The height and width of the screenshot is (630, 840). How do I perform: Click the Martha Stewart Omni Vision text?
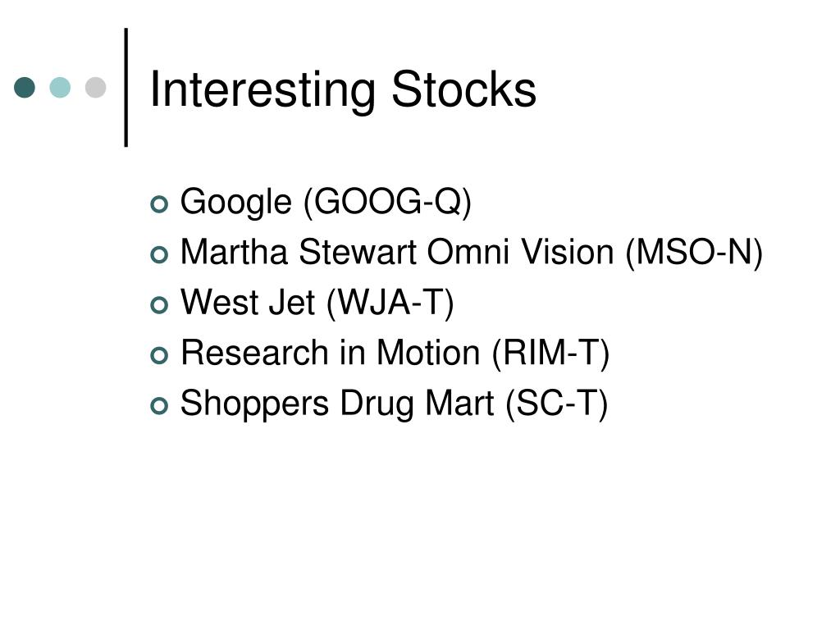coord(397,252)
